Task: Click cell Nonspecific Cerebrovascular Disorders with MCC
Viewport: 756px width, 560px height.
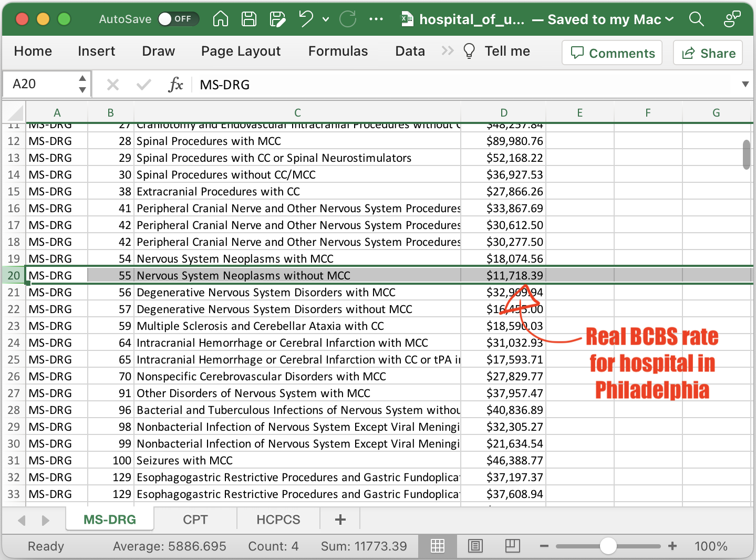Action: 297,376
